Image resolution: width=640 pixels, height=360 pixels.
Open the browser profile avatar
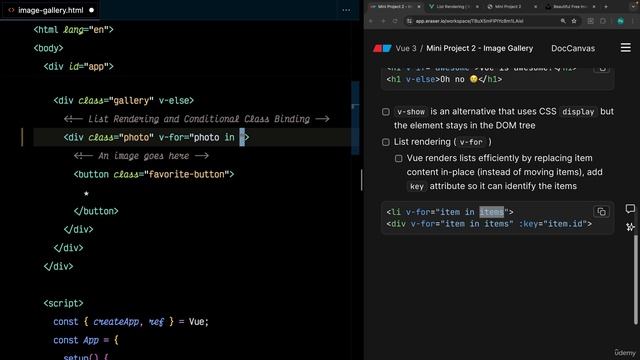[620, 21]
